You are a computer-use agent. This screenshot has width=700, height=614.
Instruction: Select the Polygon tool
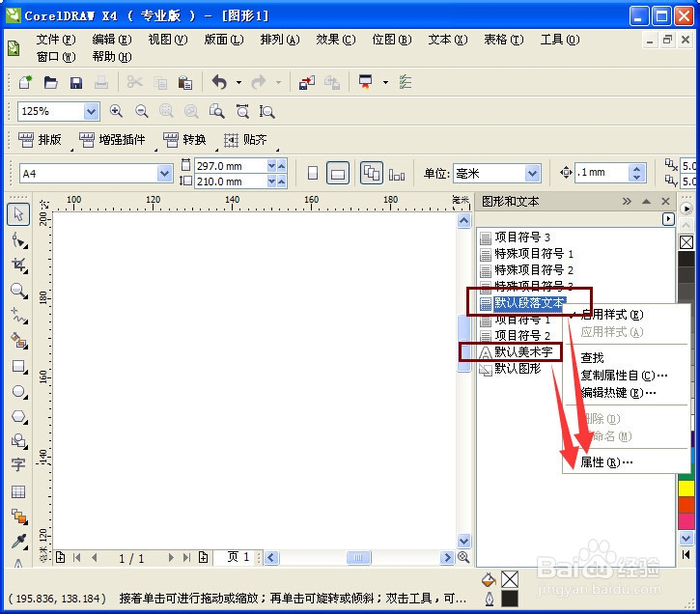coord(18,417)
